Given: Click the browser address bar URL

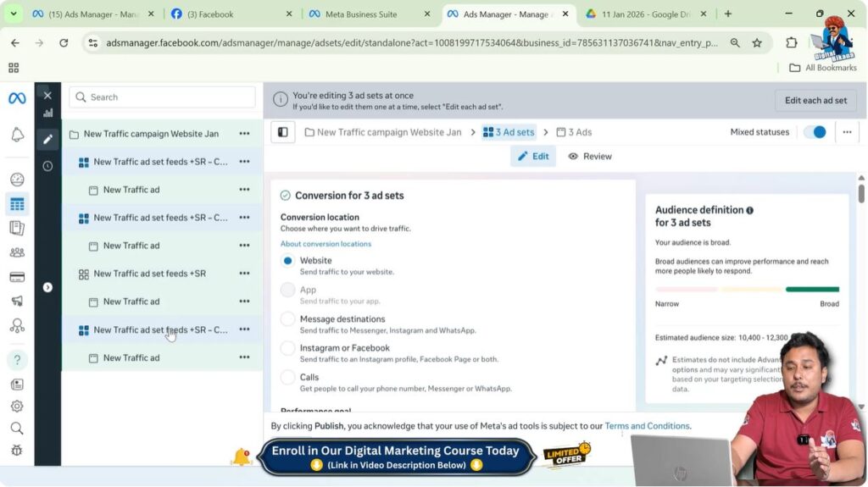Looking at the screenshot, I should tap(412, 42).
